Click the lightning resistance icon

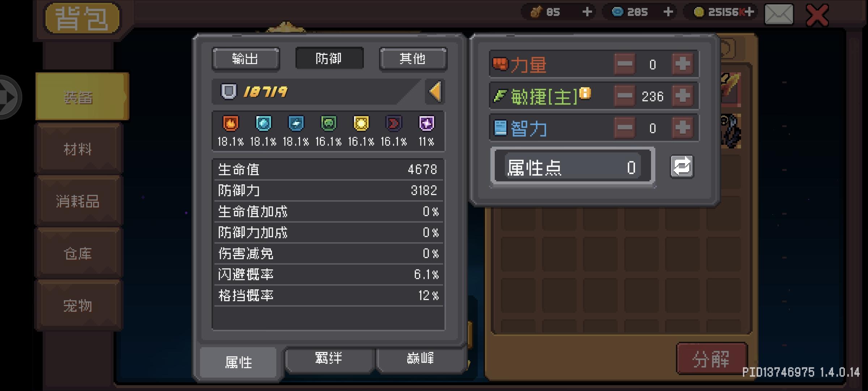coord(296,123)
